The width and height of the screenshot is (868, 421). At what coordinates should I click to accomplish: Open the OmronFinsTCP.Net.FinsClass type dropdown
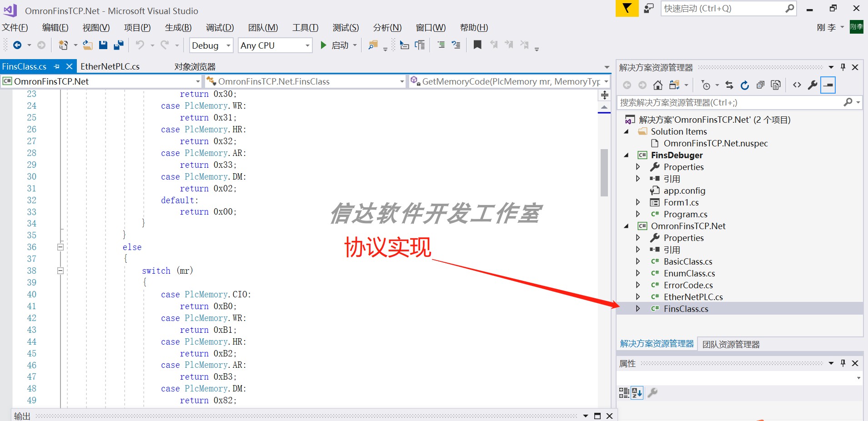[x=402, y=81]
